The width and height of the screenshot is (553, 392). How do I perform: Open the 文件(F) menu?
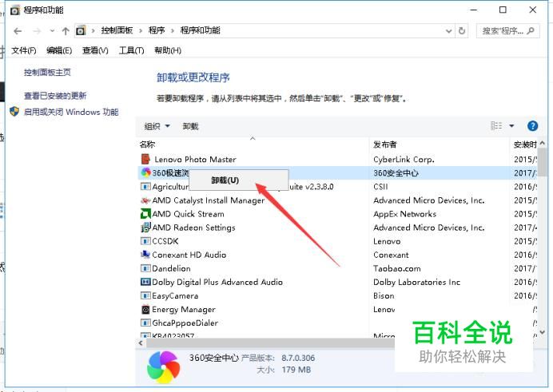pyautogui.click(x=24, y=50)
